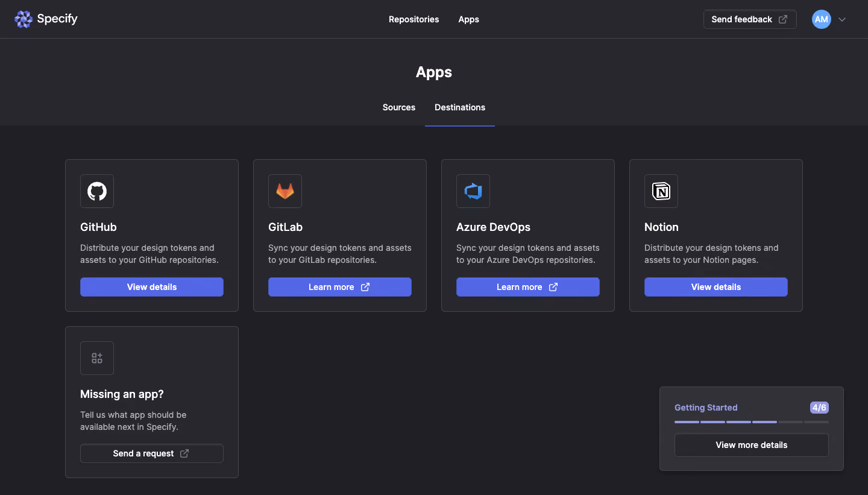Open Apps in top navigation
Image resolution: width=868 pixels, height=495 pixels.
(x=468, y=19)
